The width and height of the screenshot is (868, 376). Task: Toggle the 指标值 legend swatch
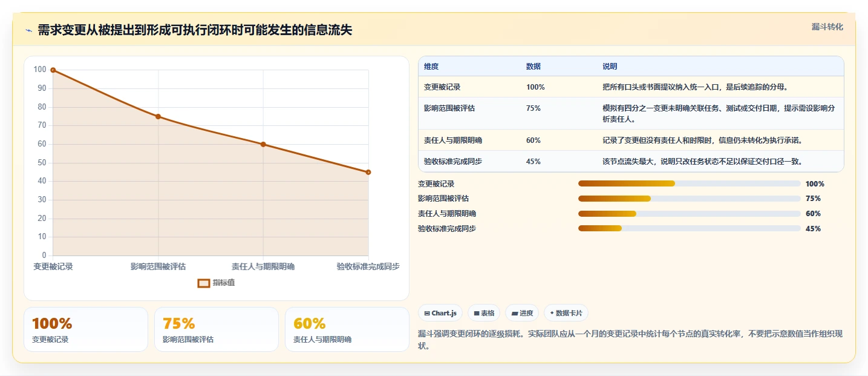point(204,283)
